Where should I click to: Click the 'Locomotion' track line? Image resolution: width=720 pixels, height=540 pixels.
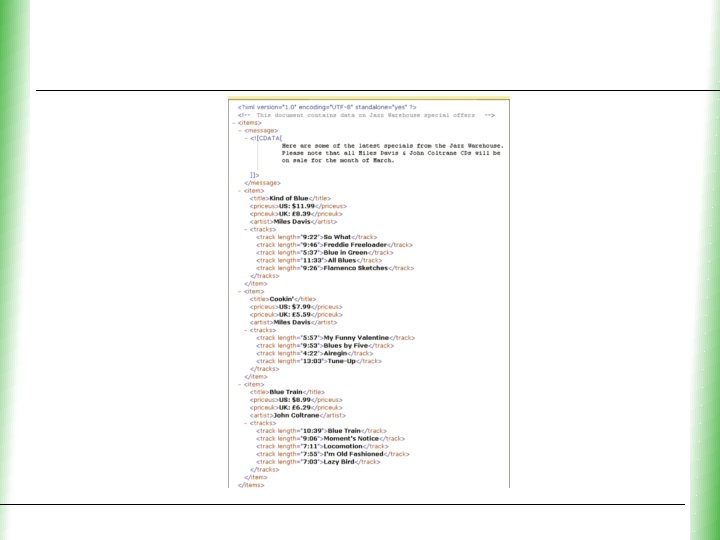tap(322, 446)
